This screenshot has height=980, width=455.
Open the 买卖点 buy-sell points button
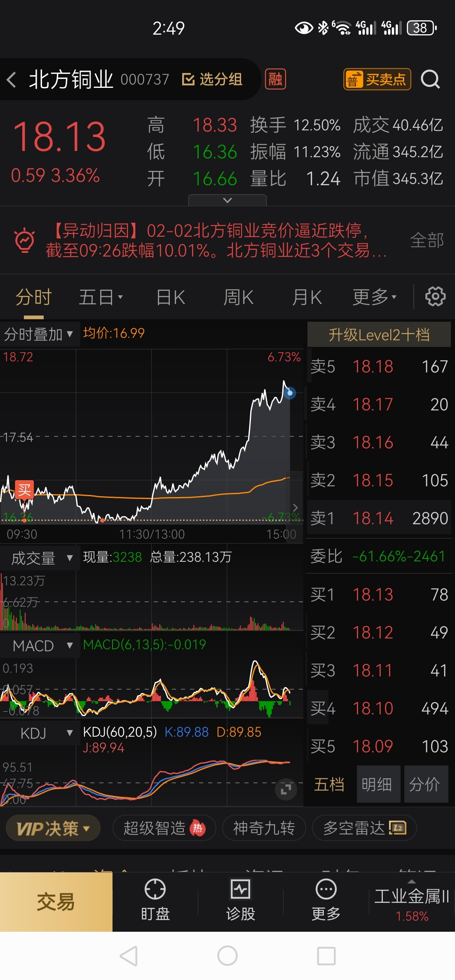(377, 79)
